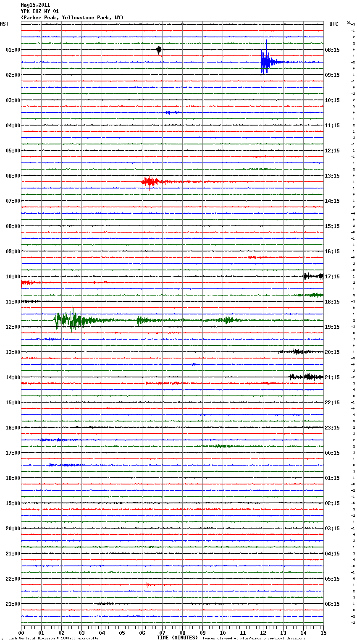Select the 09:00 MST time label
Screen dimensions: 357x644
point(13,251)
